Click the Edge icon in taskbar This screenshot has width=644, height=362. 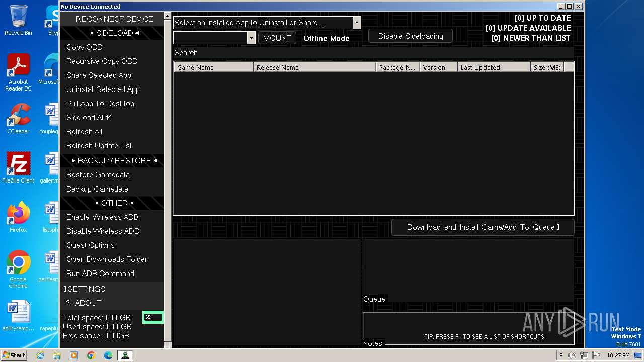[108, 355]
